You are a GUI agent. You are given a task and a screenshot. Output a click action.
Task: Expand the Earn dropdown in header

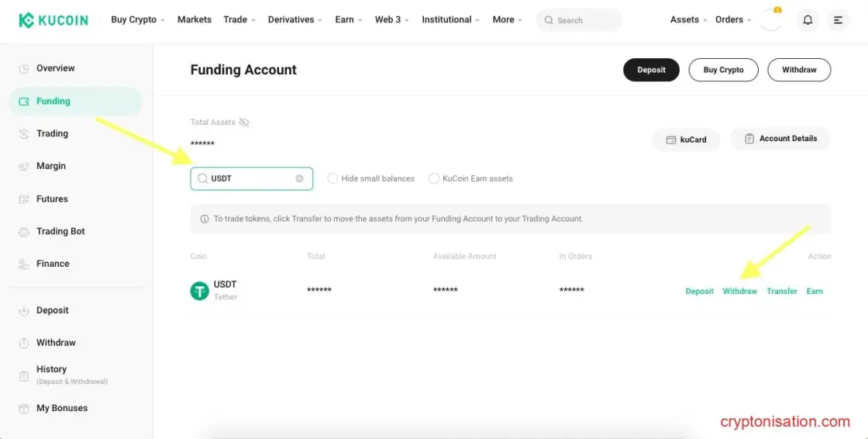[349, 19]
